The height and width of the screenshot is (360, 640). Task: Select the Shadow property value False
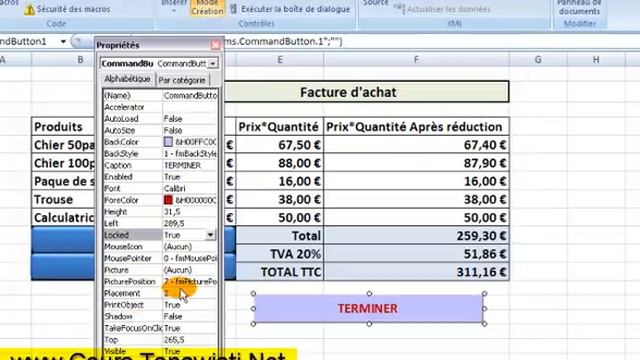tap(173, 316)
